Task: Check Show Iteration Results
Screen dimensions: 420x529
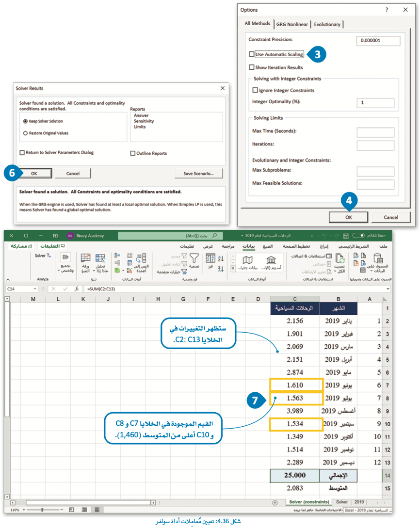Action: [x=251, y=67]
